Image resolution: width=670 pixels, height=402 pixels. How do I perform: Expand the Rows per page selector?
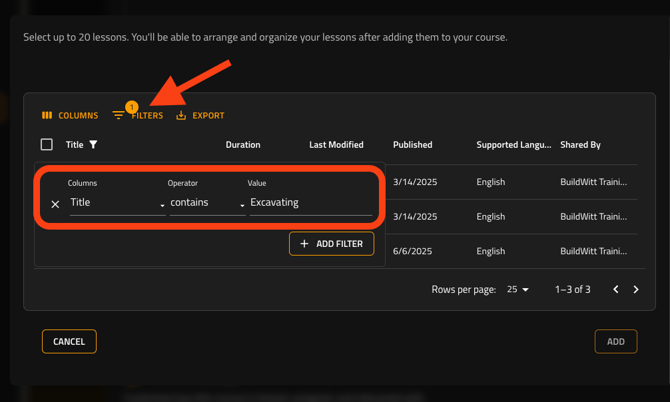coord(518,290)
